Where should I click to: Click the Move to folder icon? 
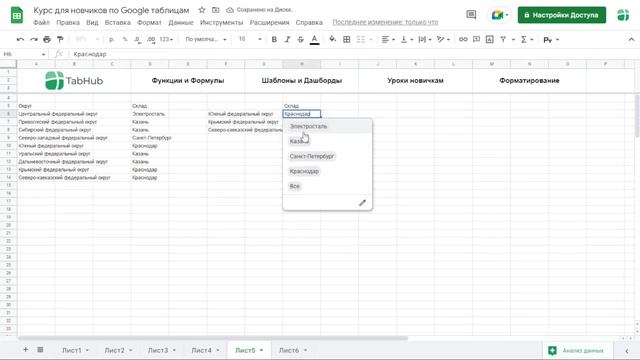(216, 10)
